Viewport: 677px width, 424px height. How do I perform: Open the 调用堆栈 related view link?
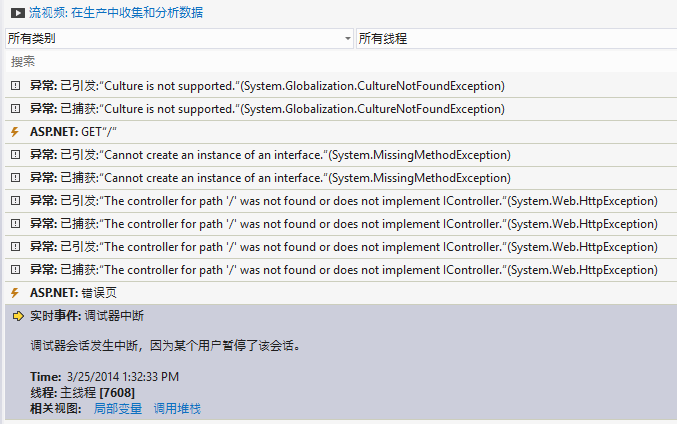tap(177, 408)
